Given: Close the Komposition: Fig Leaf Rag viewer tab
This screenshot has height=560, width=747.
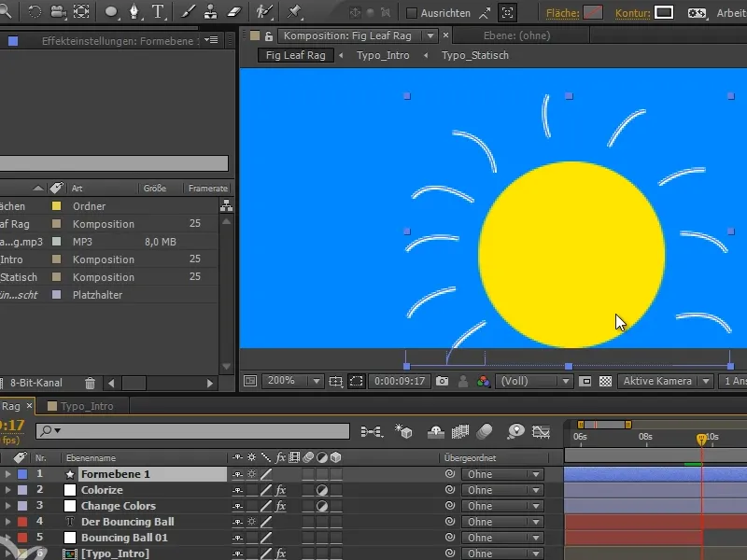Looking at the screenshot, I should 445,35.
